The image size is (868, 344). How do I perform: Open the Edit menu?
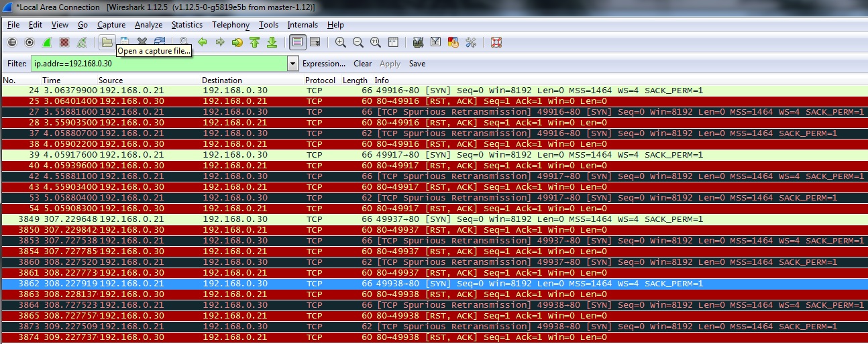tap(36, 25)
